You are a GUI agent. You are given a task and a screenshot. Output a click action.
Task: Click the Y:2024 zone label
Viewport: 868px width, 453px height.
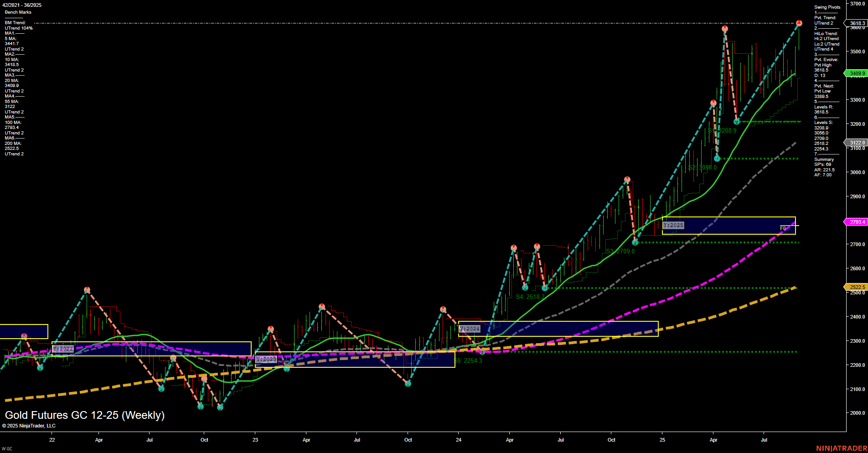tap(469, 328)
